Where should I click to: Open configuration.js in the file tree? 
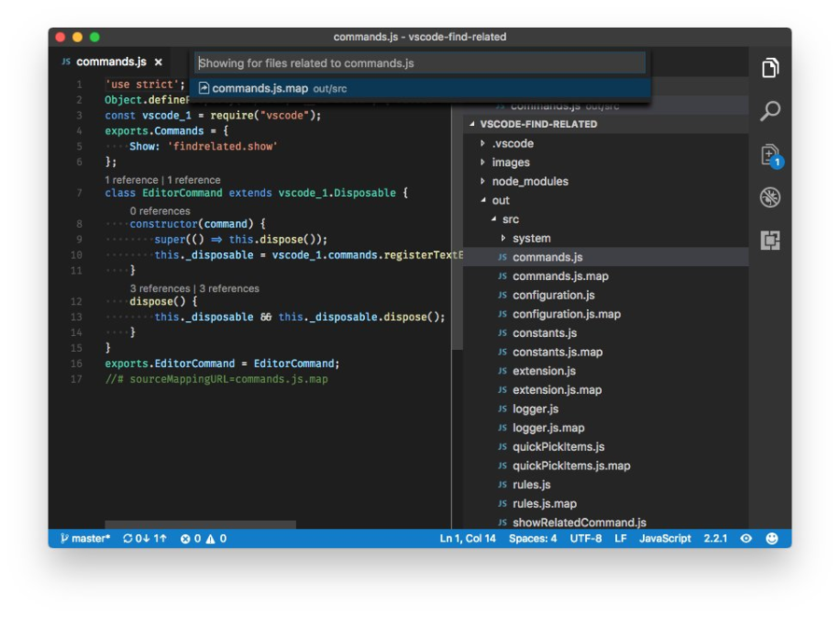pos(553,295)
